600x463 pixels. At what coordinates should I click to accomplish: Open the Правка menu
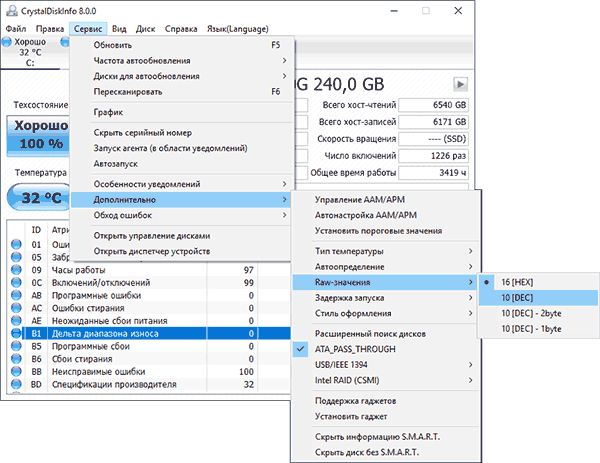pos(50,29)
